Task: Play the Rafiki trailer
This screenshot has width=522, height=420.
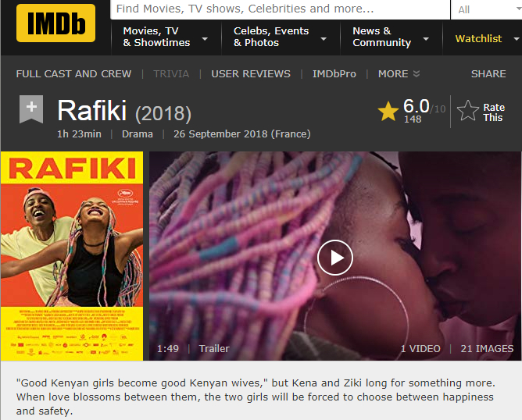Action: (x=335, y=258)
